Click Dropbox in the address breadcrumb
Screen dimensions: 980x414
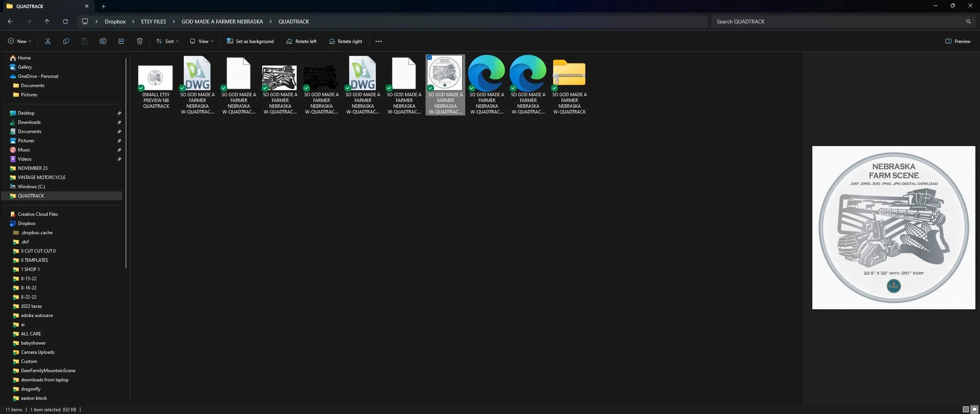[x=115, y=22]
